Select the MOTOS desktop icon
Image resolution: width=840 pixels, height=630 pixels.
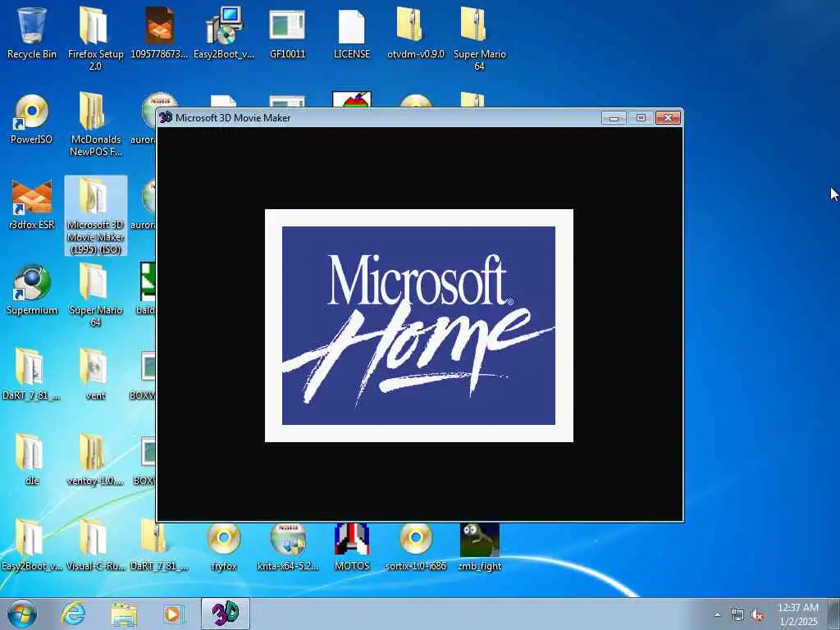[351, 547]
